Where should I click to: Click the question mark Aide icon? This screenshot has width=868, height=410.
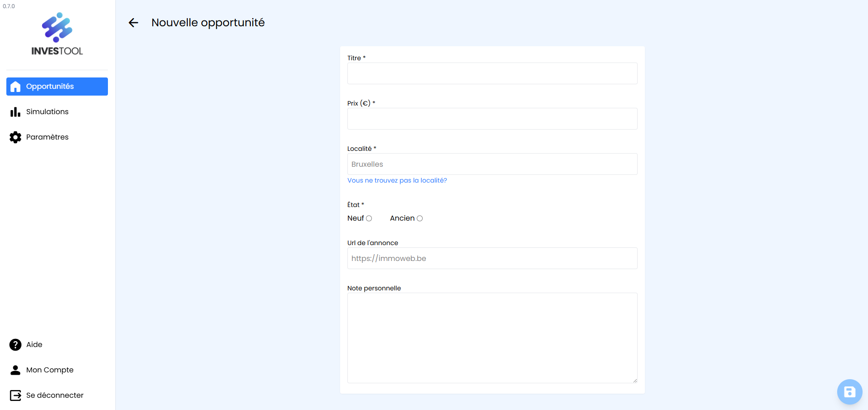click(15, 345)
